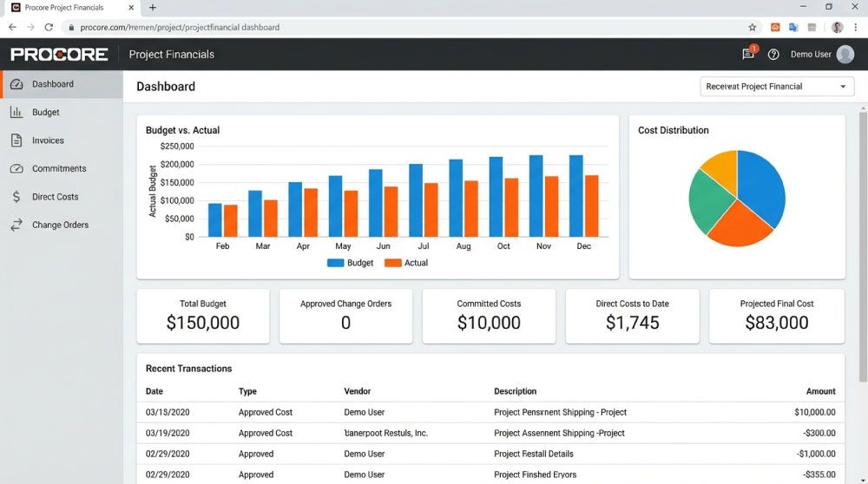Click the $10,000.00 amount cell

[815, 412]
